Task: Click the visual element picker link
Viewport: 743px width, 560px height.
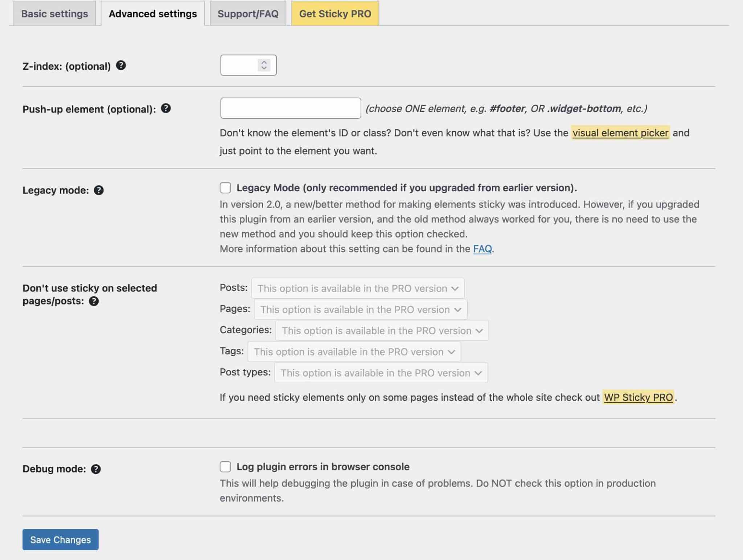Action: [620, 132]
